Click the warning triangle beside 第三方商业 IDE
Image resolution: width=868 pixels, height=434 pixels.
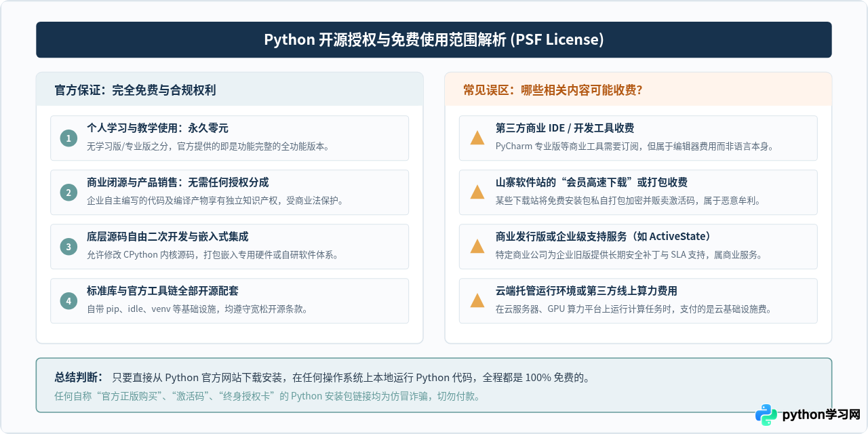tap(477, 138)
